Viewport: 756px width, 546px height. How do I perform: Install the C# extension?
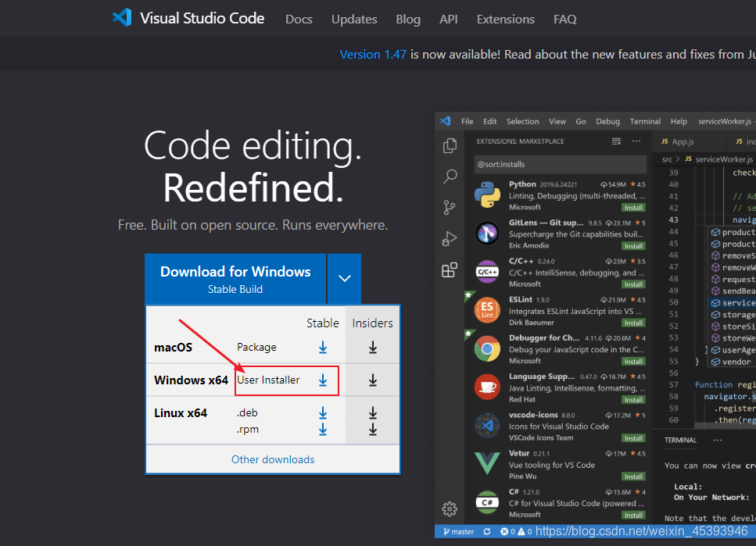tap(633, 516)
